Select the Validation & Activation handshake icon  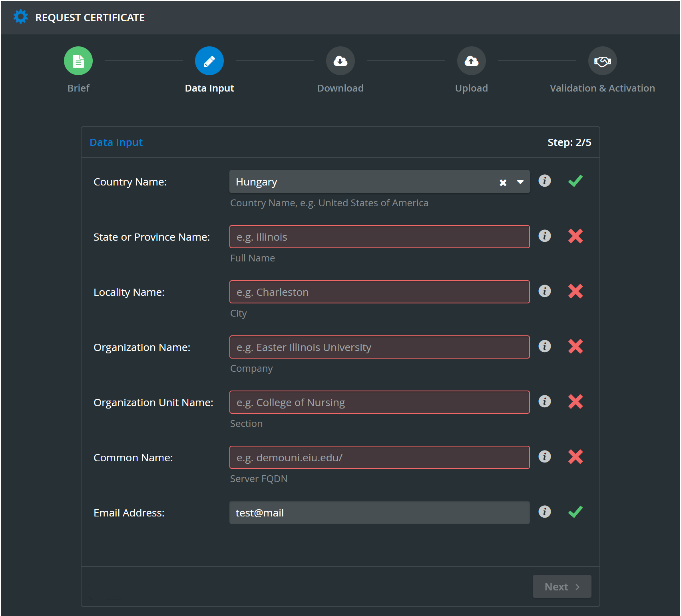click(603, 61)
